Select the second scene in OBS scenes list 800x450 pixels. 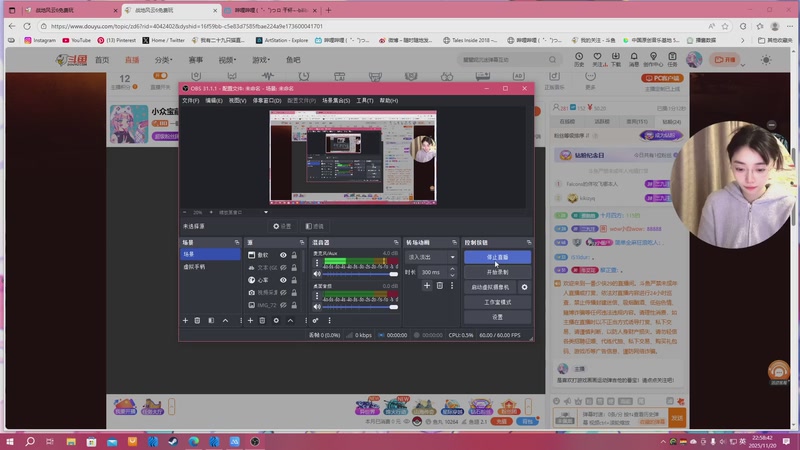(210, 267)
